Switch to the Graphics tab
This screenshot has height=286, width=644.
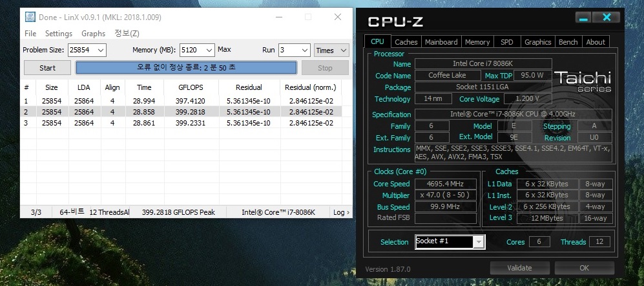[537, 42]
